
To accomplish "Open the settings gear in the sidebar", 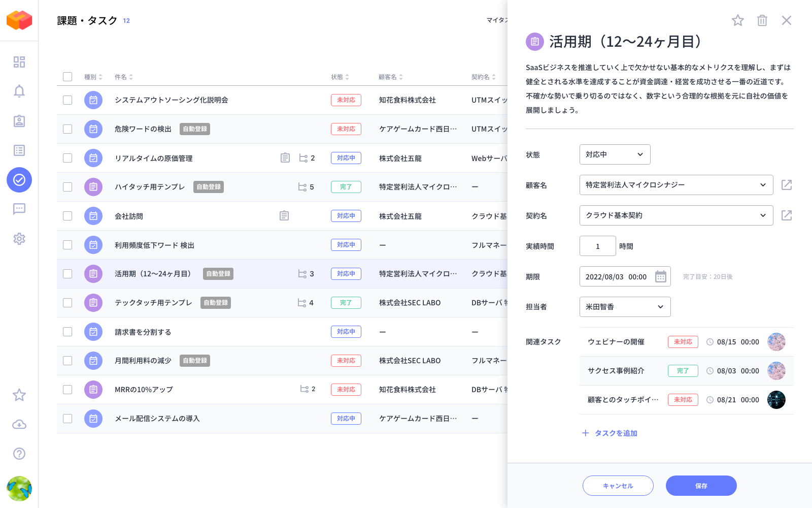I will point(19,239).
